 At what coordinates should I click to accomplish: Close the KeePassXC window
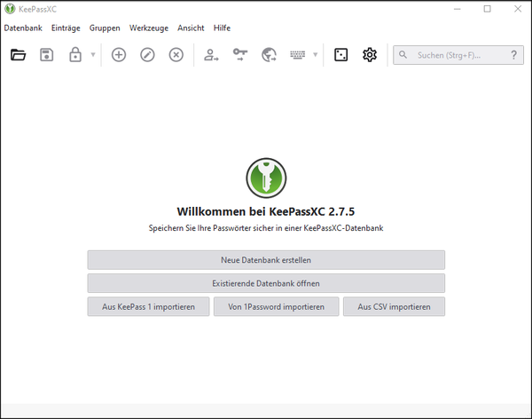pos(518,9)
